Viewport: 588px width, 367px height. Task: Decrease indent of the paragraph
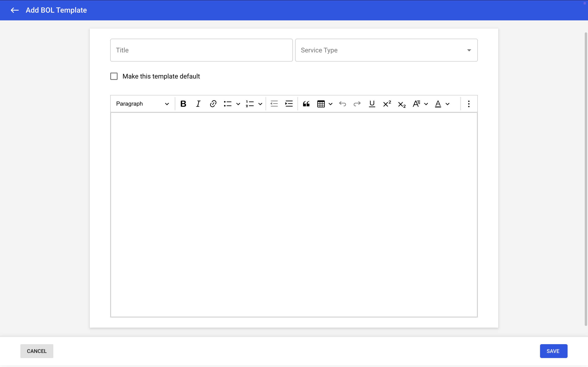(x=274, y=104)
